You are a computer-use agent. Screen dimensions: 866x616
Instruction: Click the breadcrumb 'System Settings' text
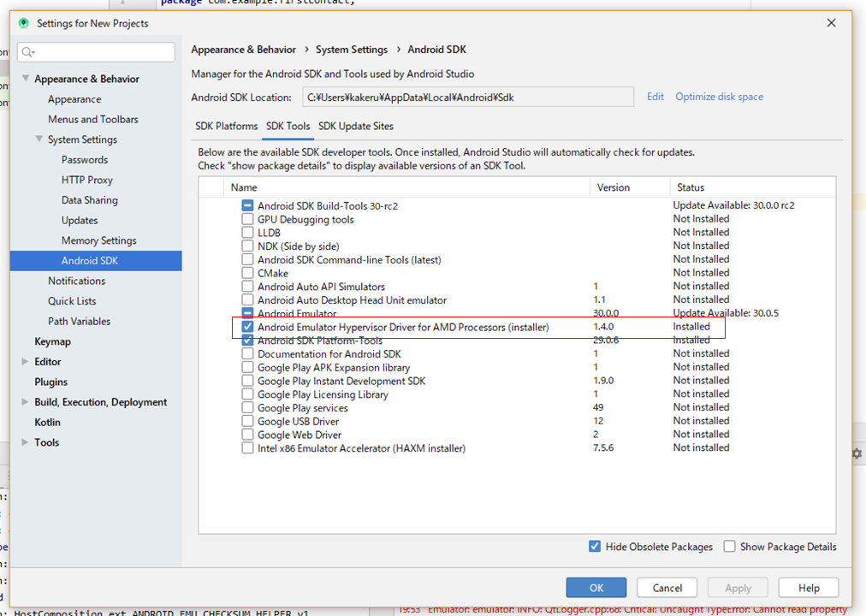pos(352,50)
